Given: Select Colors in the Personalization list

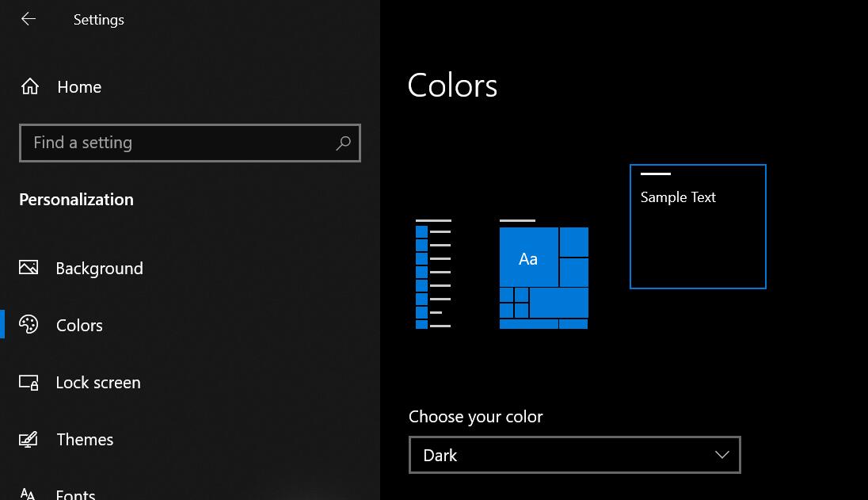Looking at the screenshot, I should tap(79, 326).
